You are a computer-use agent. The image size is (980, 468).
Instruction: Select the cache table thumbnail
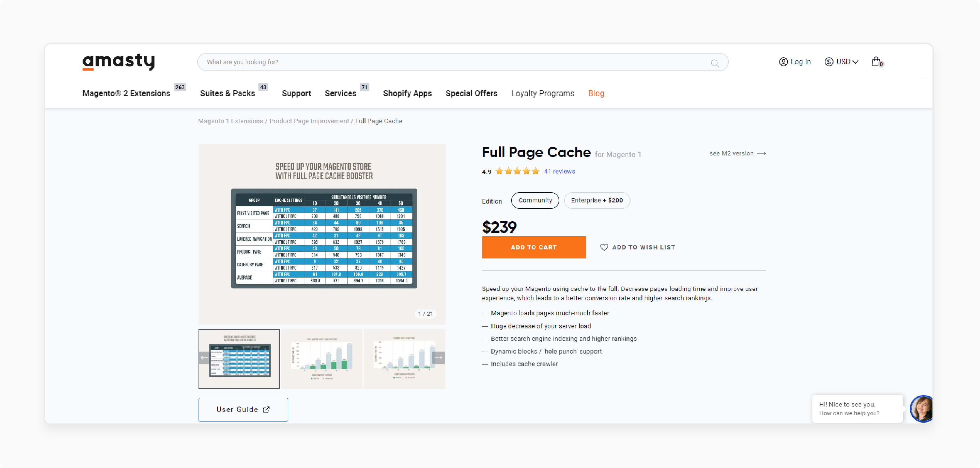click(238, 359)
